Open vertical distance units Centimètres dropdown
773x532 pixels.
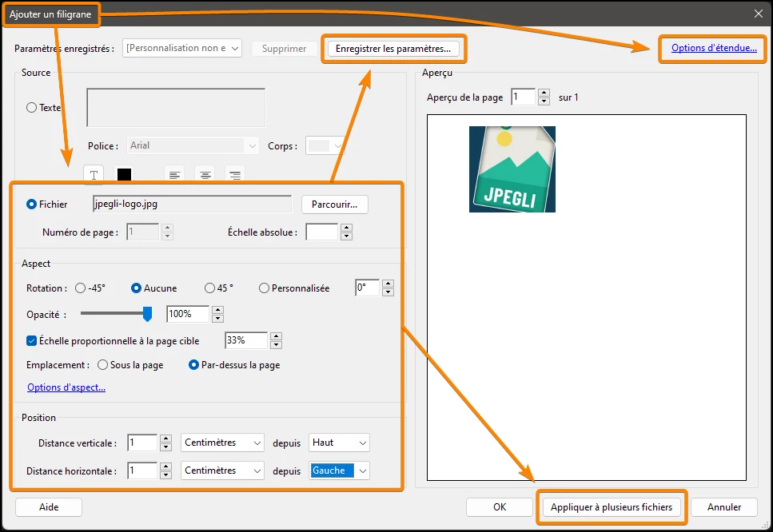(222, 443)
